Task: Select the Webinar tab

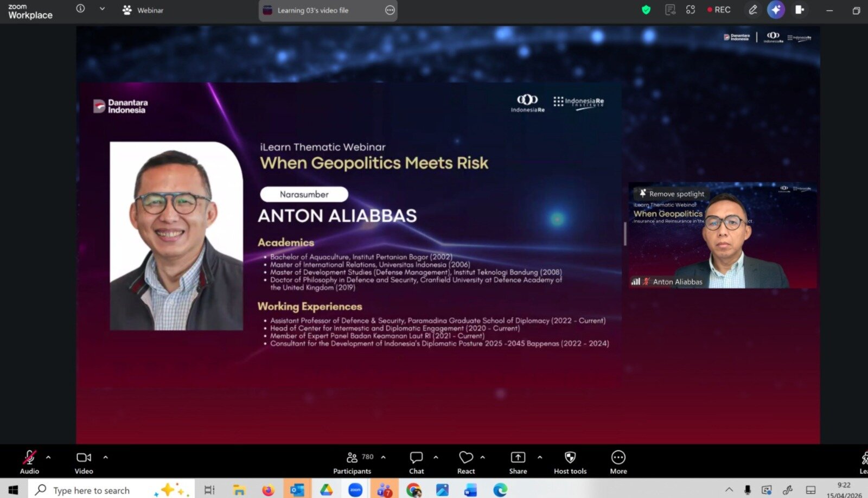Action: 143,10
